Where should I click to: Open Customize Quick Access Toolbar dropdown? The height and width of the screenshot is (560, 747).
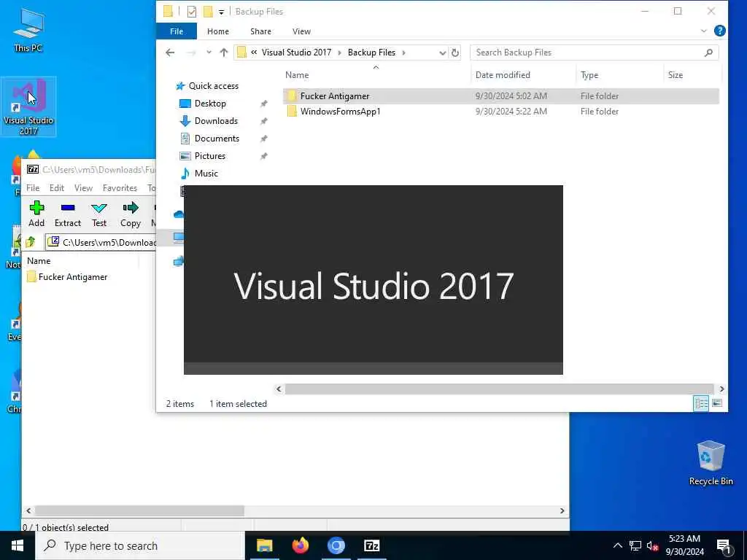point(221,12)
